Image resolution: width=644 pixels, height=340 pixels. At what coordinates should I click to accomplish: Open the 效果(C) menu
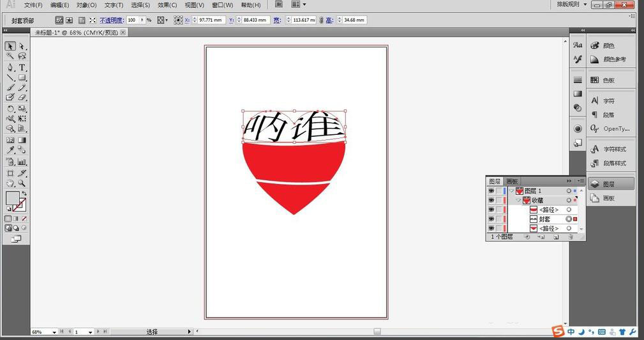click(x=167, y=5)
